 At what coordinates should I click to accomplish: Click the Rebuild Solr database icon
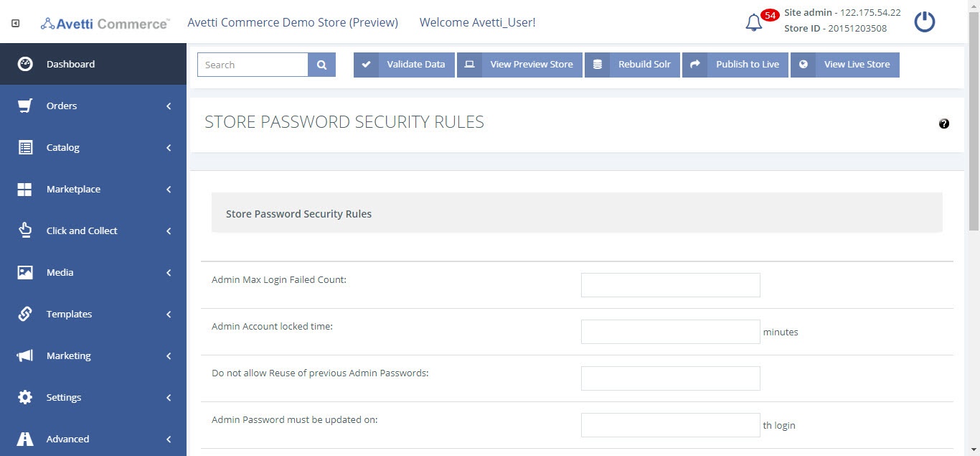598,65
